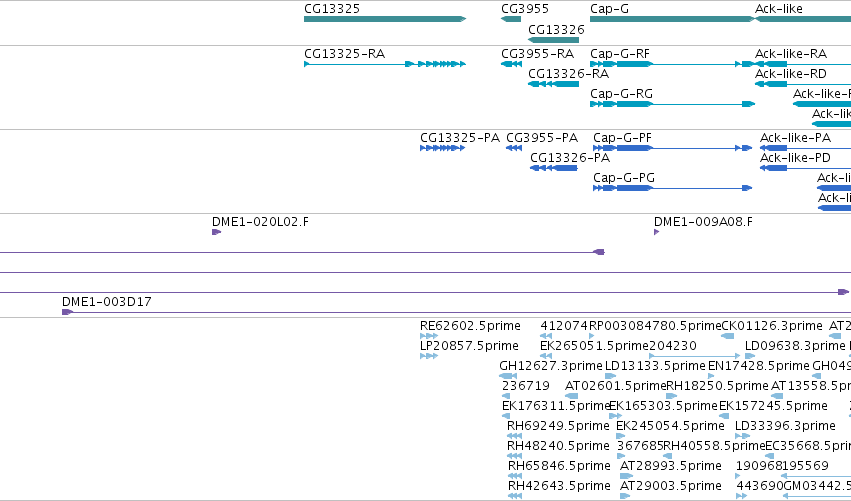
Task: Select the RH40558.5prime EST
Action: pyautogui.click(x=668, y=456)
